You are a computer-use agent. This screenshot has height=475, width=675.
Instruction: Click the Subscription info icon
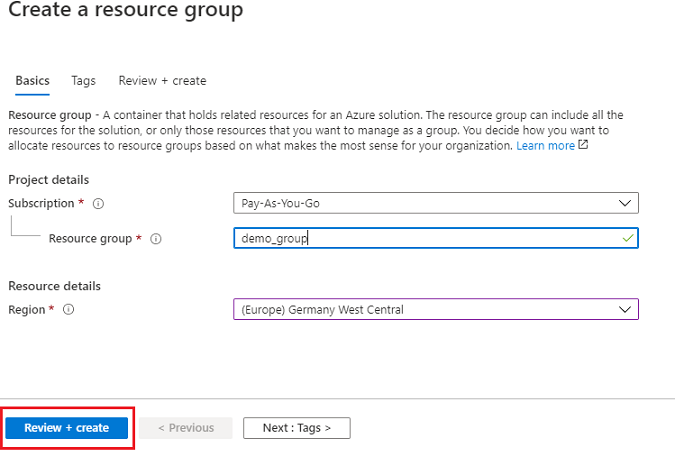point(98,203)
